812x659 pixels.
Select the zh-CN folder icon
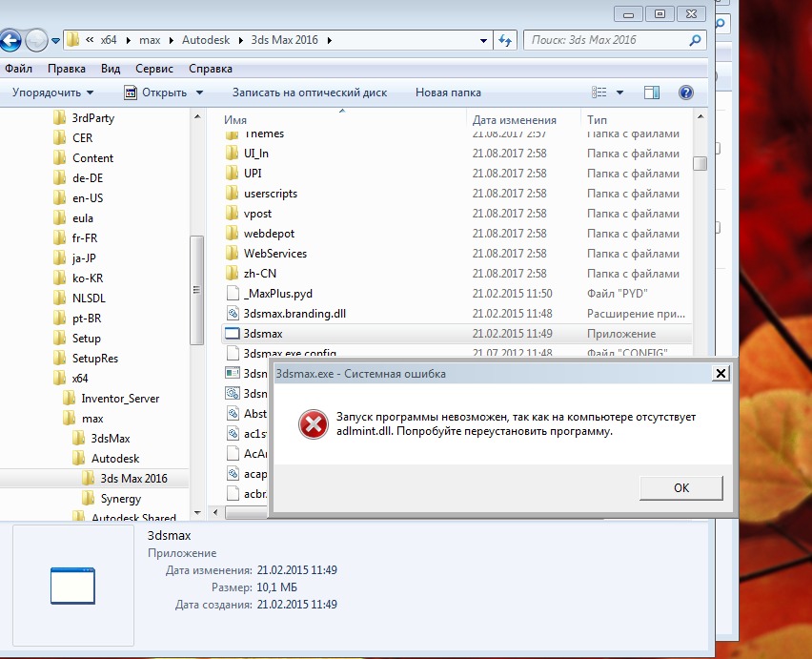tap(232, 273)
